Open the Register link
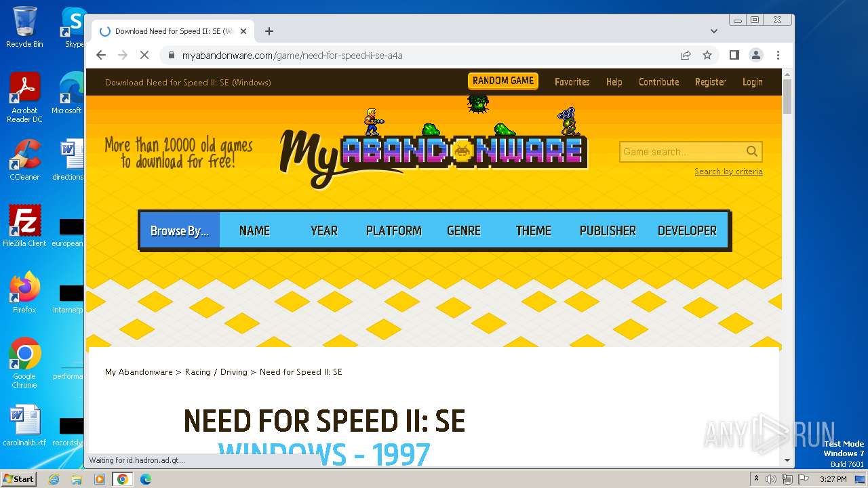This screenshot has width=868, height=488. click(x=711, y=82)
